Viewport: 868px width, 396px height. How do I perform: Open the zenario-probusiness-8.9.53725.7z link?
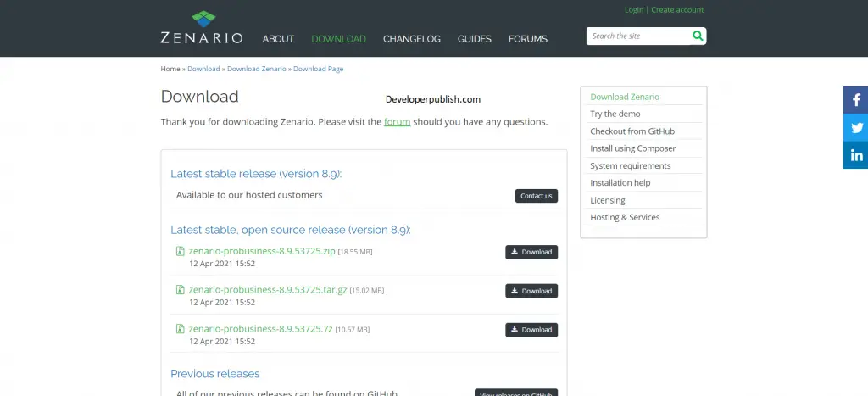261,328
